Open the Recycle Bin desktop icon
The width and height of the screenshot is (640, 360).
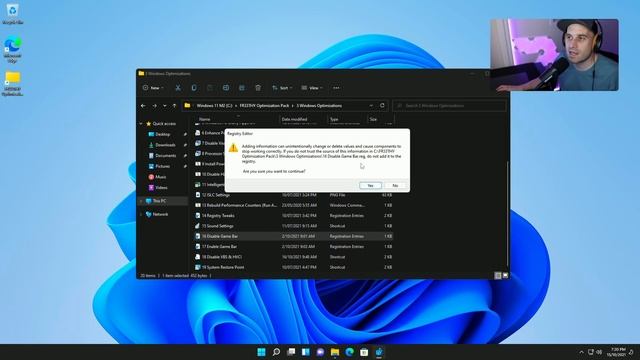12,13
